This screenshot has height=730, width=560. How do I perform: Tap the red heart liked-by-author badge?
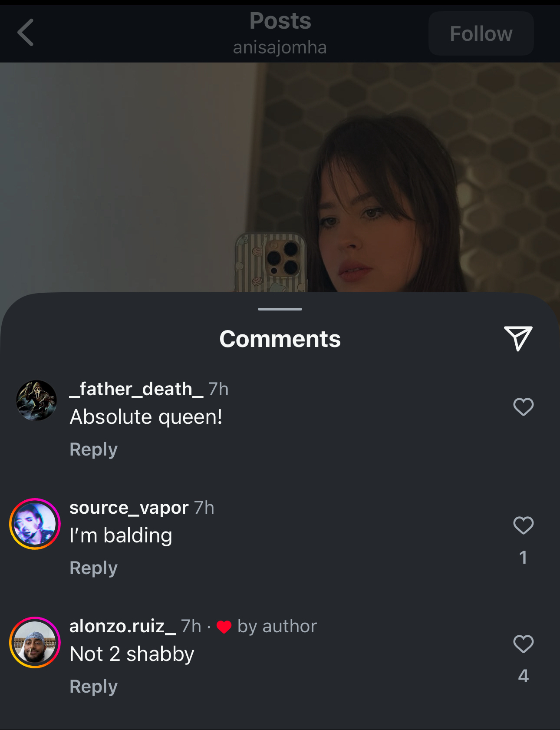pos(224,627)
